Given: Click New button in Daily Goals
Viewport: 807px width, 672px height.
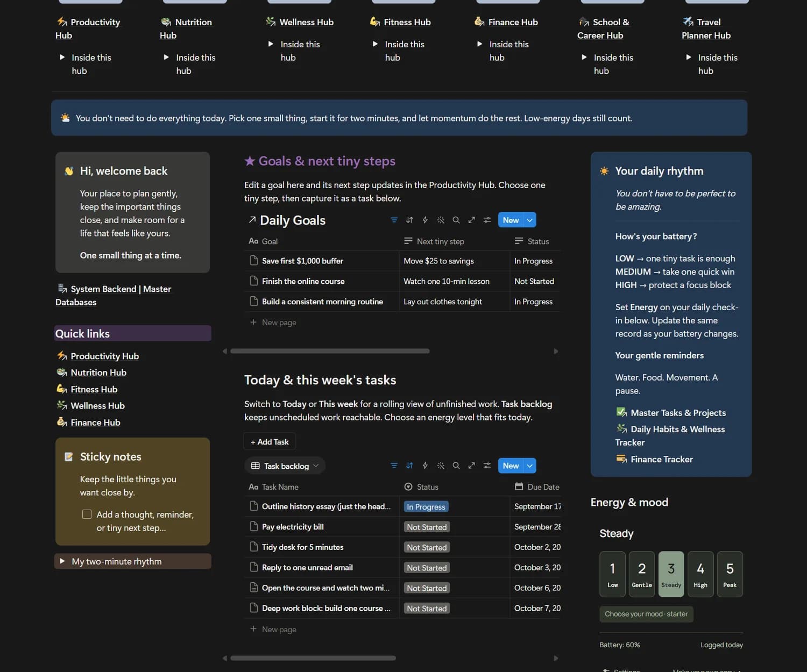Looking at the screenshot, I should [x=511, y=220].
